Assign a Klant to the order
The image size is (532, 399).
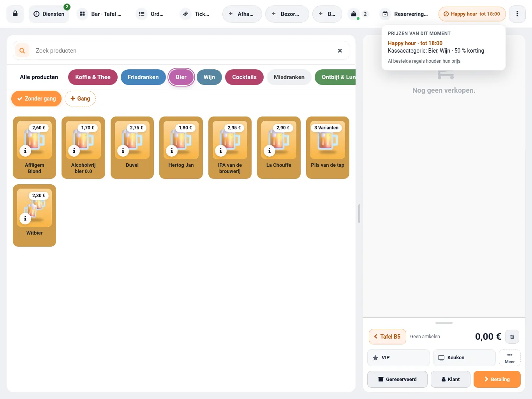[x=451, y=380]
